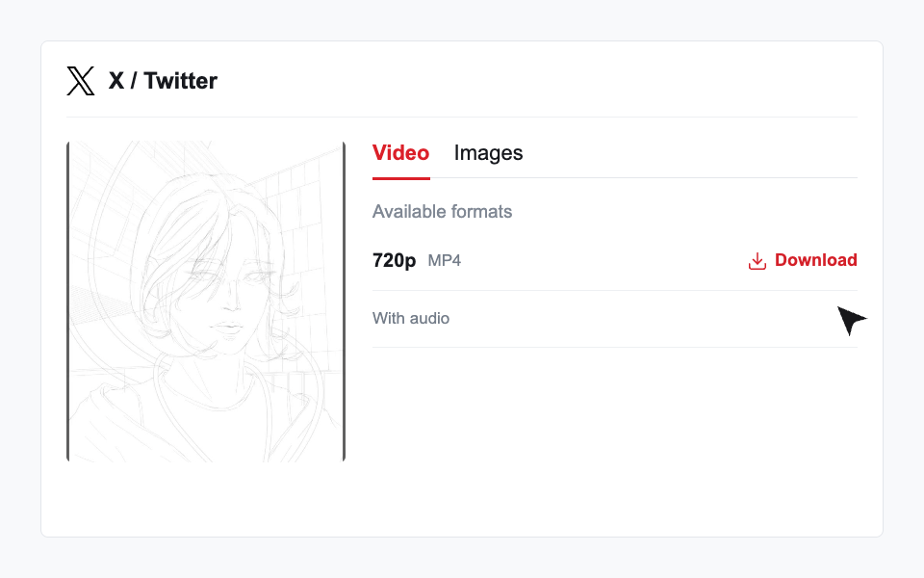Select the Video tab

click(x=400, y=153)
